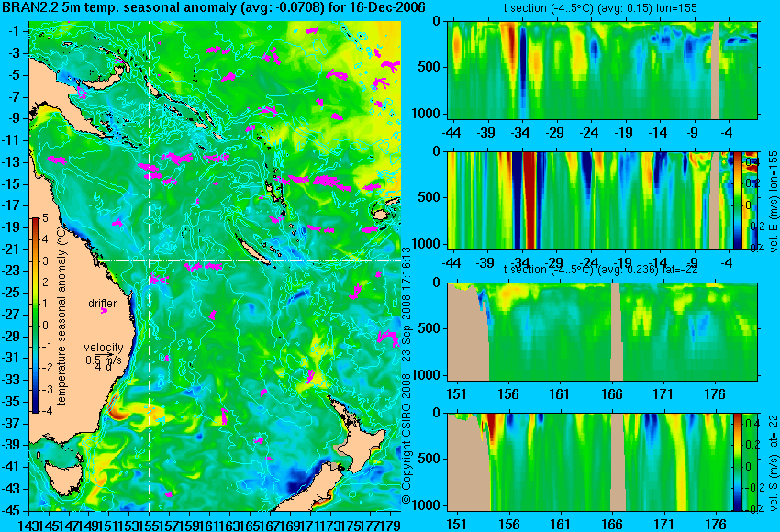Click the '0.4' tick on vel. S color bar
This screenshot has width=780, height=532.
(752, 424)
